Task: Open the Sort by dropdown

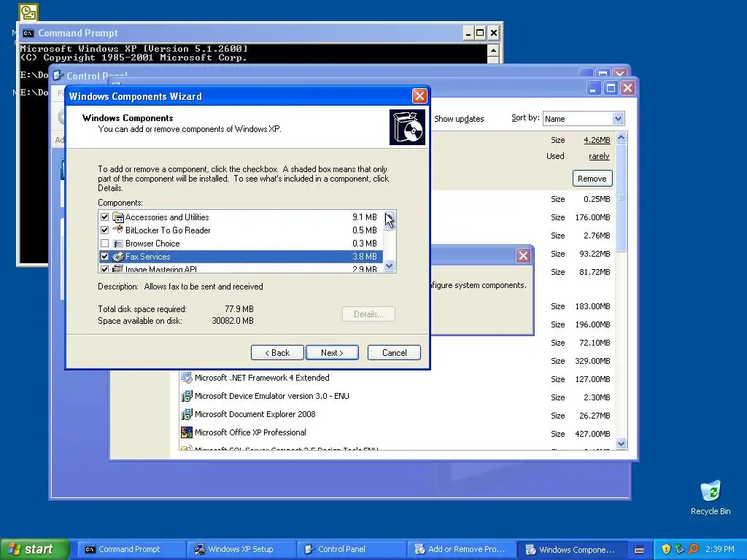Action: [x=618, y=119]
